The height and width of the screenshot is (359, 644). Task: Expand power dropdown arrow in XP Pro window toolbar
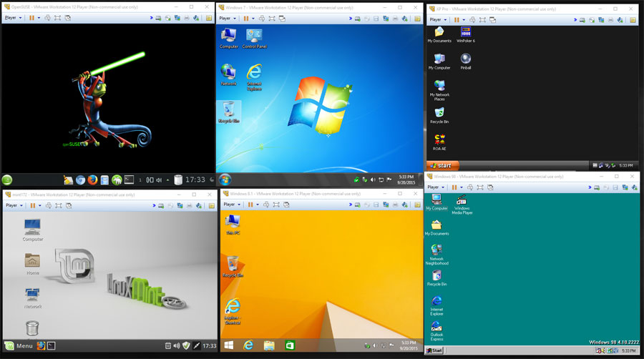click(x=464, y=20)
